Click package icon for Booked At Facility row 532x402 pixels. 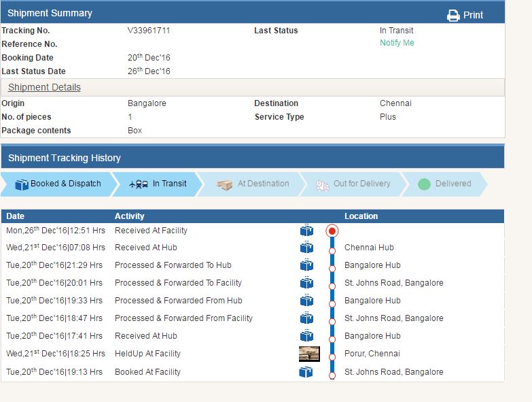click(x=306, y=372)
